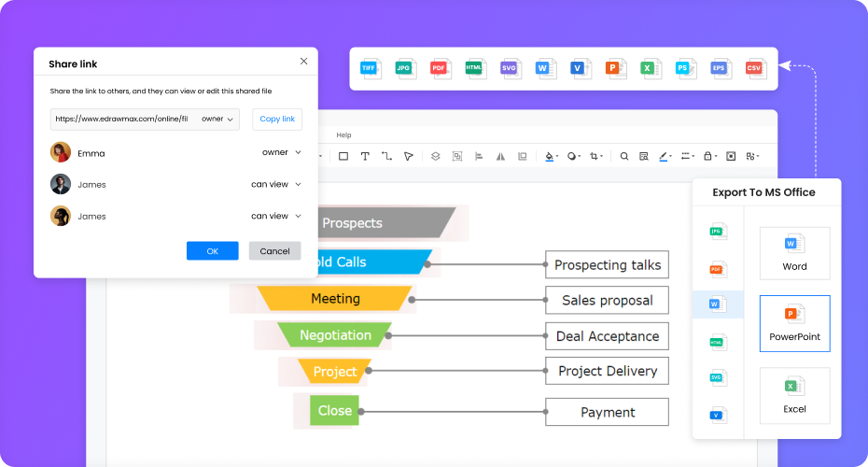Click the Copy link button

pos(277,120)
